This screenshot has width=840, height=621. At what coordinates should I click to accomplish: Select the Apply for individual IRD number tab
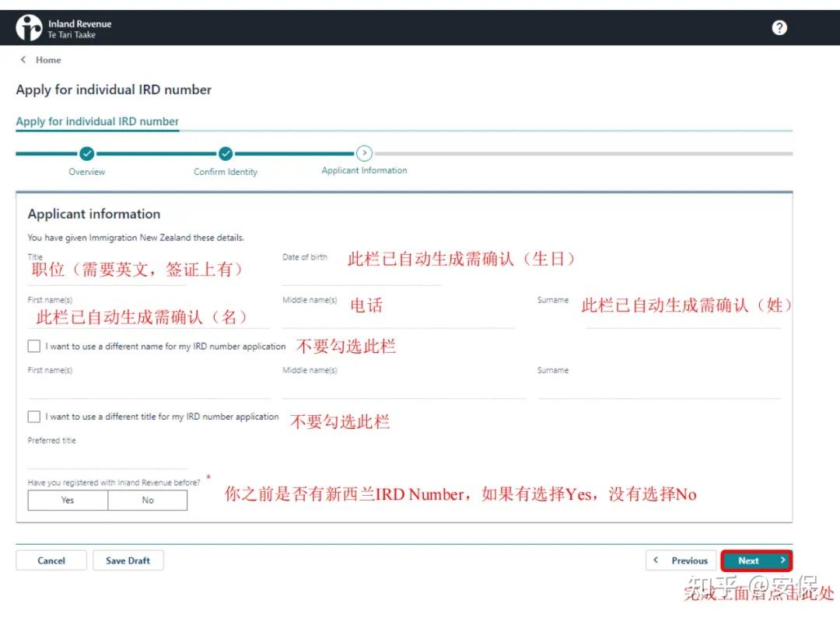[x=96, y=121]
